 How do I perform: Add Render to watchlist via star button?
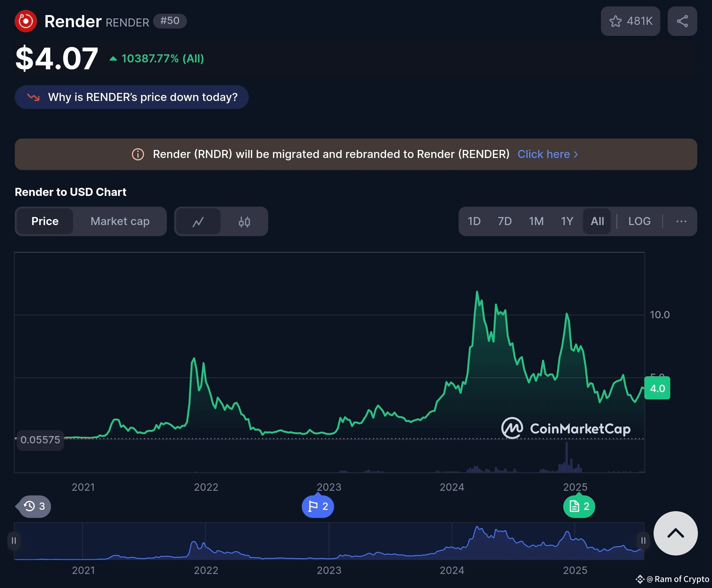630,21
